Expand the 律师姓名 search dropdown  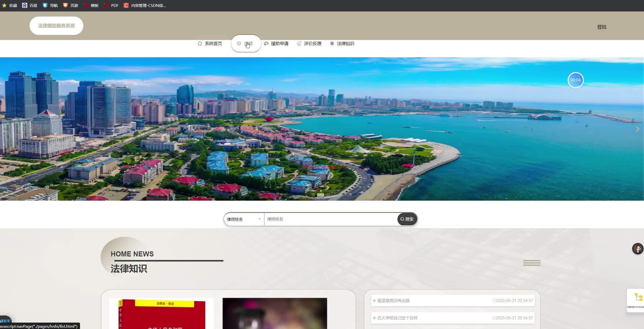pyautogui.click(x=244, y=219)
